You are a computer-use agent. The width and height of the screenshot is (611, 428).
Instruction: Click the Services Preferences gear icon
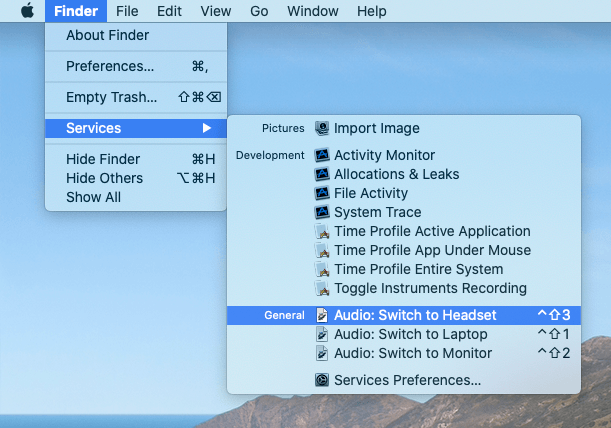coord(322,380)
